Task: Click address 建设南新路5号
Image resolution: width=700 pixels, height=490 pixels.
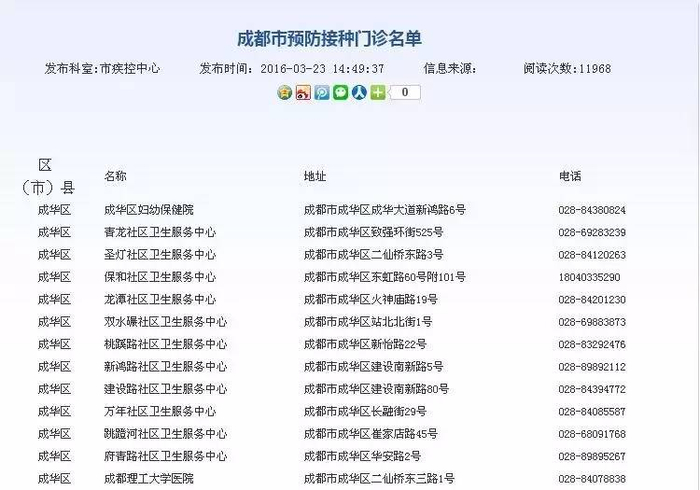Action: tap(407, 366)
